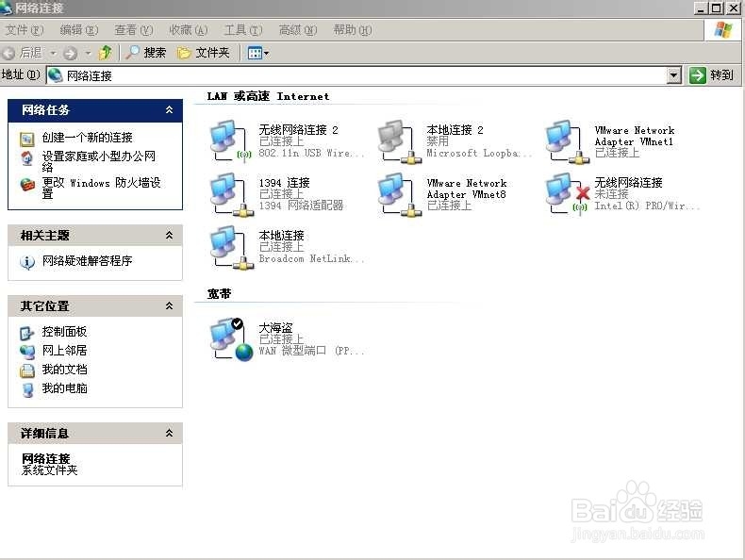Click the network troubleshooter info icon

coord(27,262)
